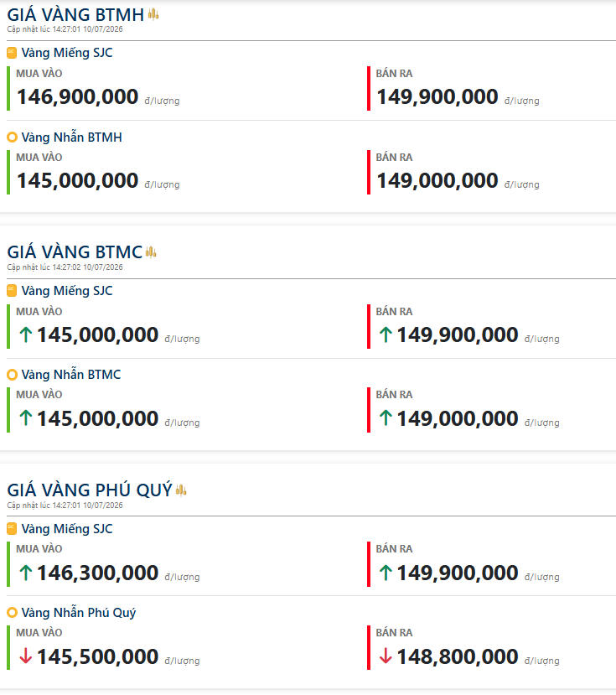Click the chart icon beside GIÁ VÀNG BTMC
Screen dimensions: 616x695
[x=151, y=252]
